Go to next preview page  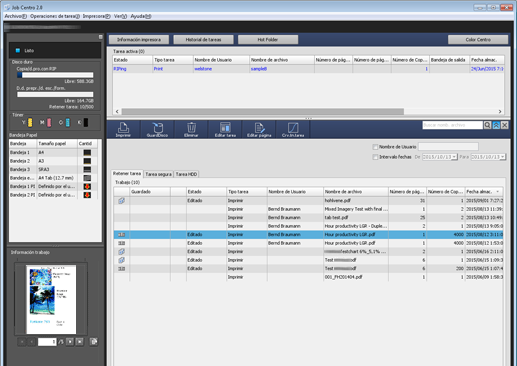point(70,342)
